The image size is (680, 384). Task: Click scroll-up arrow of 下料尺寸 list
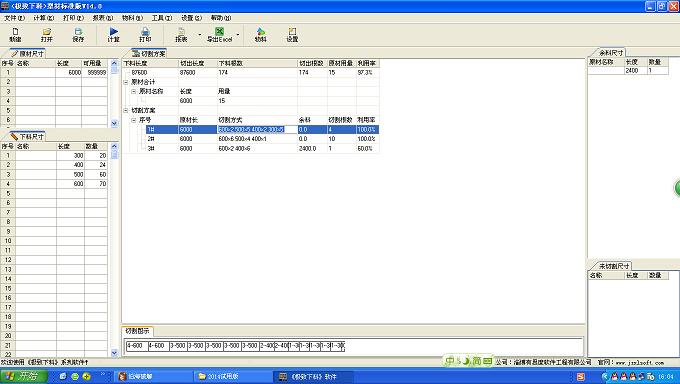point(114,146)
